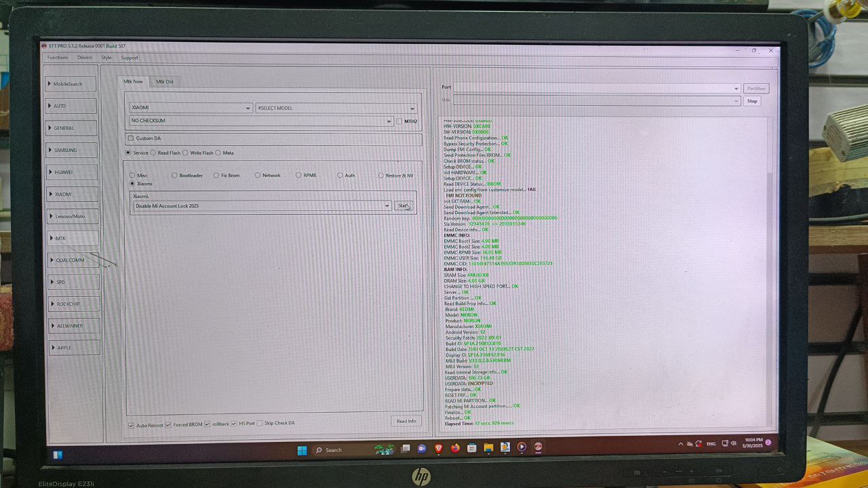
Task: Expand the MobileSearch sidebar section
Action: point(71,84)
